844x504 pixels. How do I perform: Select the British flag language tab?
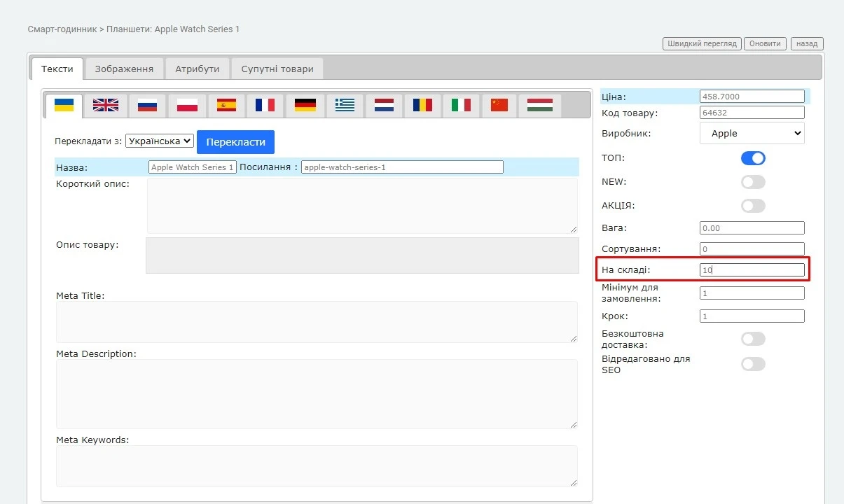coord(106,105)
